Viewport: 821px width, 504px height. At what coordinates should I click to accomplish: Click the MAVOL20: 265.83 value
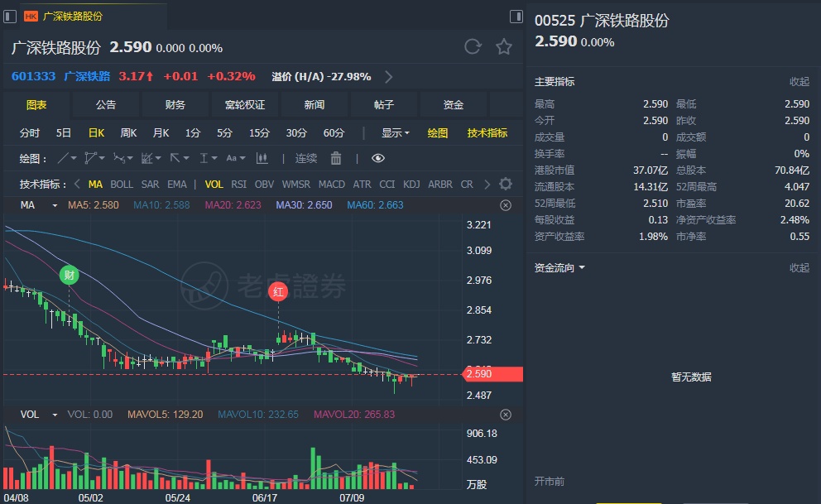354,415
